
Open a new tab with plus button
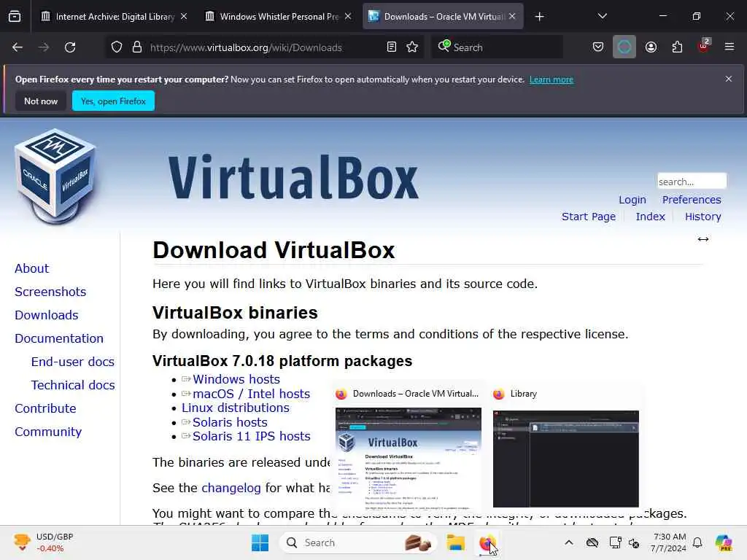(539, 17)
